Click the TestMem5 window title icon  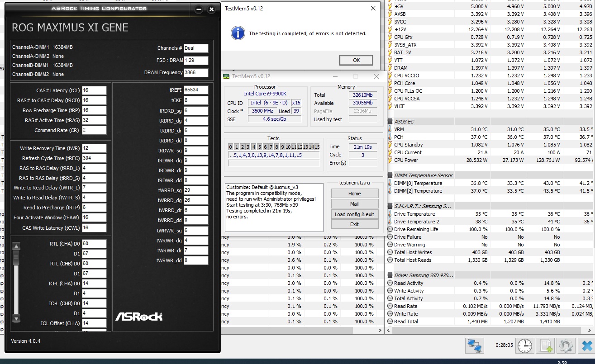(226, 76)
